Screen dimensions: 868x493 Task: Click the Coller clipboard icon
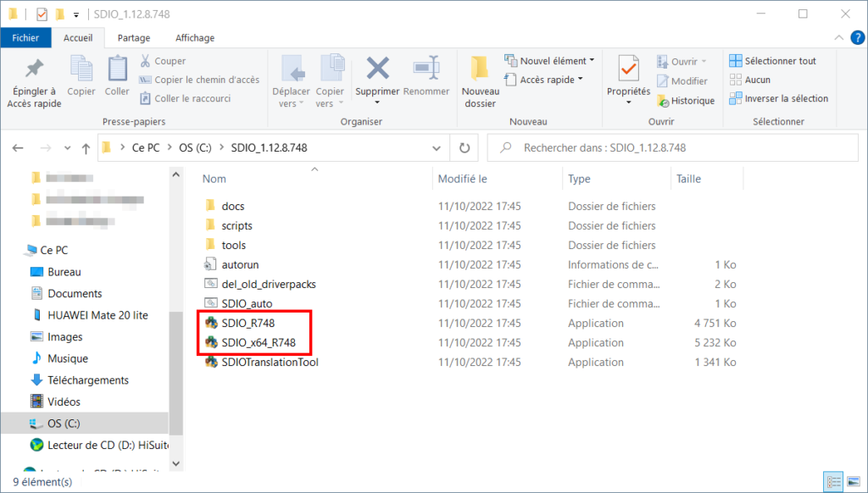[x=117, y=76]
